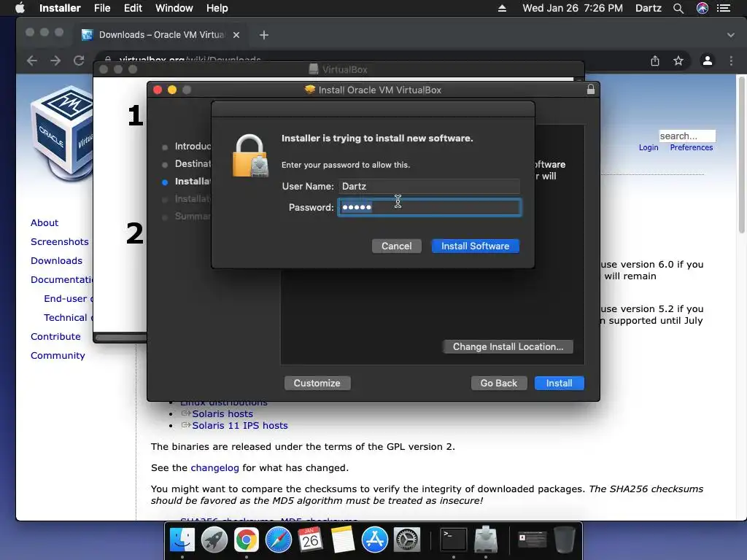Bookmark this page with the star icon

click(678, 61)
